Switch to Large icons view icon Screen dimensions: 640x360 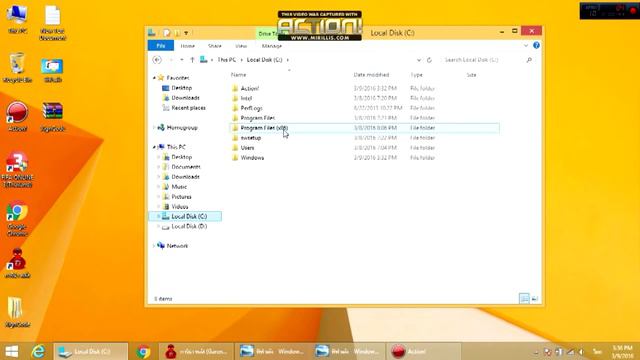(x=535, y=298)
